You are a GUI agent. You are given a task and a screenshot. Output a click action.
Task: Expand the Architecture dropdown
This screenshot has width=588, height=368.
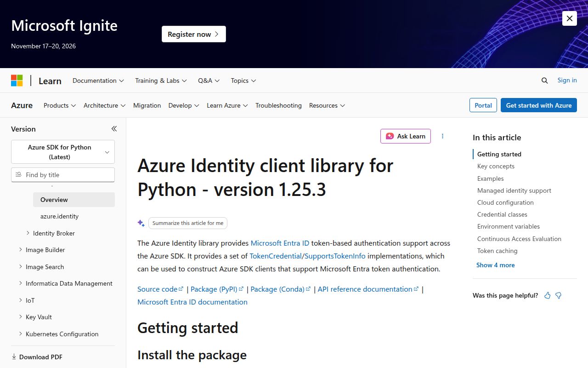105,105
